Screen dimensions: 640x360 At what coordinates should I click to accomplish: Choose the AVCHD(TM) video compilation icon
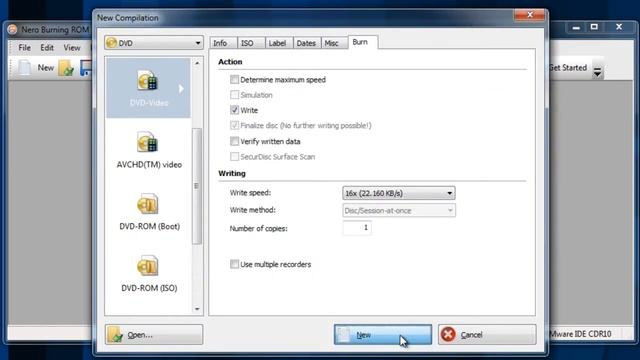[147, 143]
